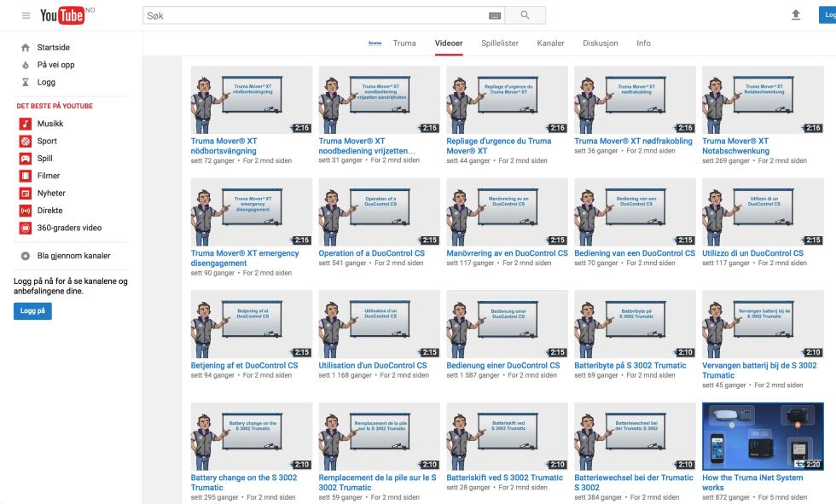Click Bla gjennom kanaler
The height and width of the screenshot is (504, 836).
[x=73, y=255]
